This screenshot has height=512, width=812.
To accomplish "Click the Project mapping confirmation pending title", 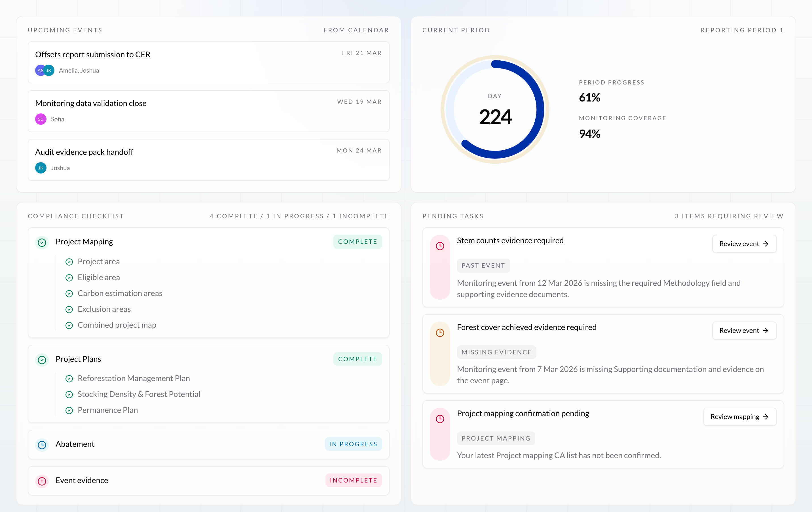I will [523, 414].
